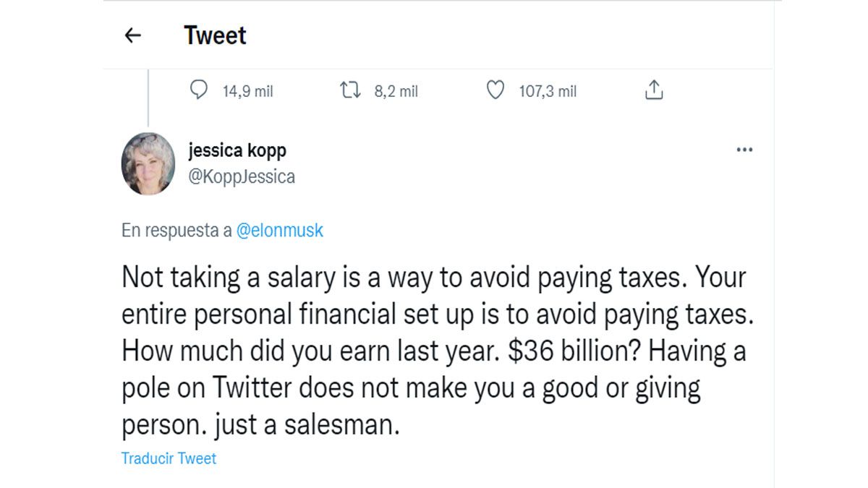Open the share tweet icon
This screenshot has width=868, height=488.
(x=655, y=90)
